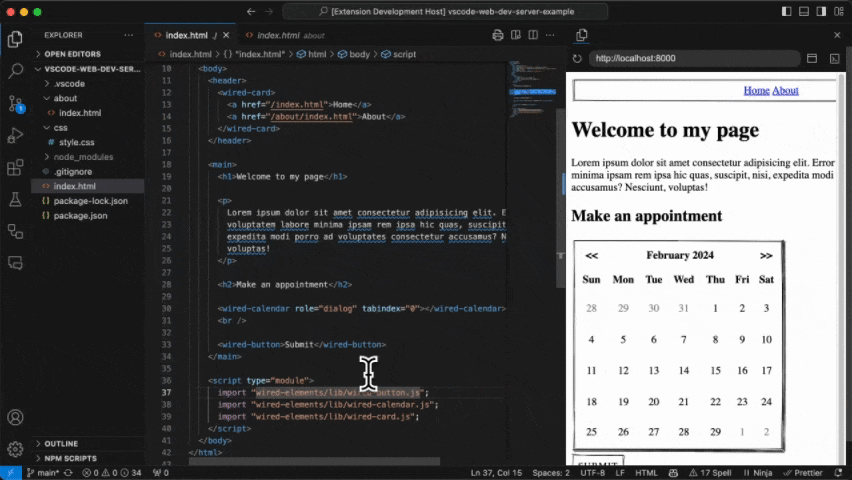Click the remote window indicator in status bar
The width and height of the screenshot is (852, 480).
pyautogui.click(x=10, y=473)
